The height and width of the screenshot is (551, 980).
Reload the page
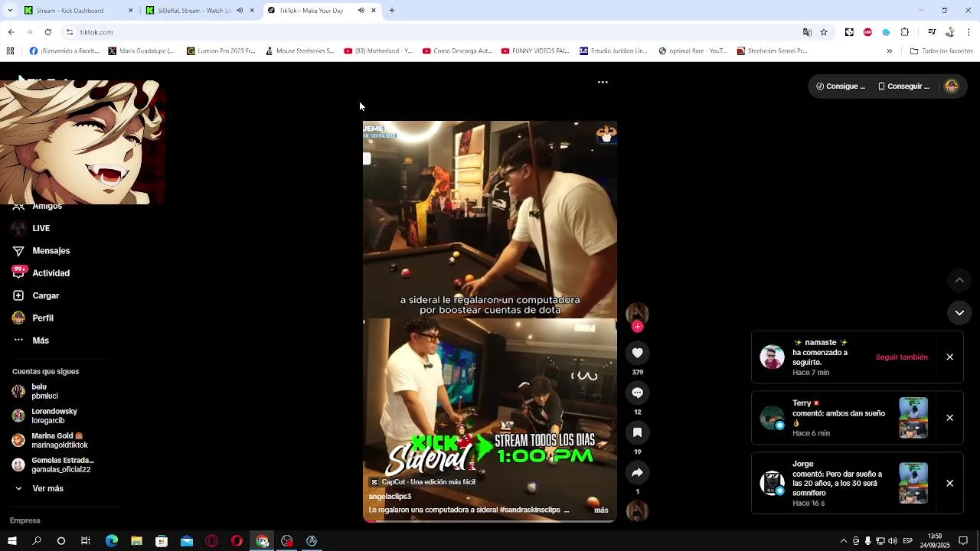click(x=47, y=32)
